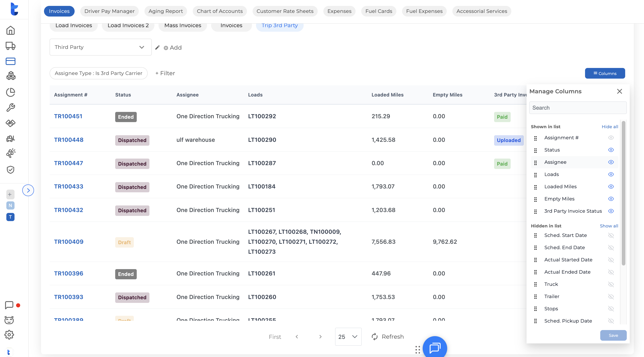Screen dimensions: 644x357
Task: Click the Manage Columns panel scrollbar
Action: tap(623, 193)
